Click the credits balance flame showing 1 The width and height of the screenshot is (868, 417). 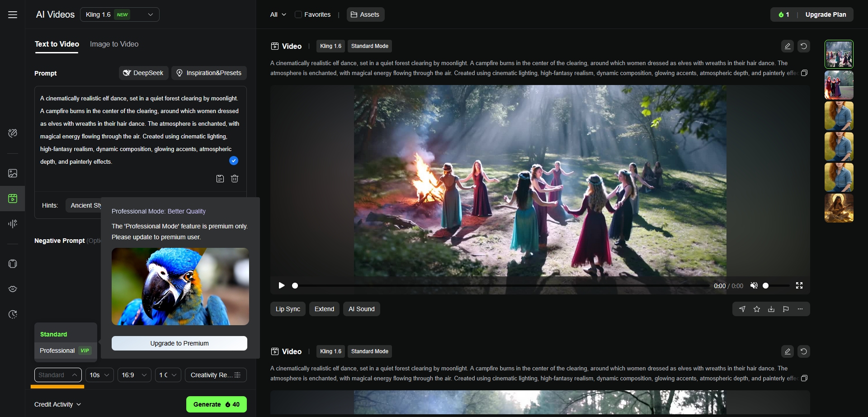pos(783,14)
